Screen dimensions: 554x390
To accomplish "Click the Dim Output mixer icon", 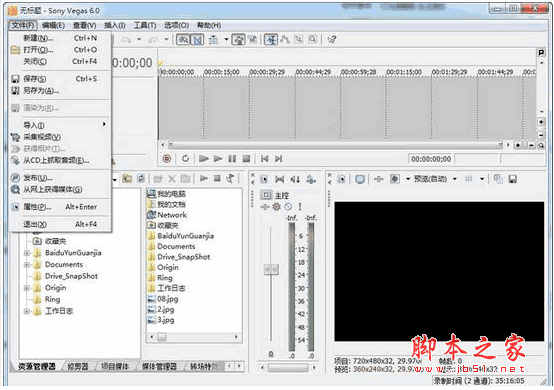I will pos(295,179).
